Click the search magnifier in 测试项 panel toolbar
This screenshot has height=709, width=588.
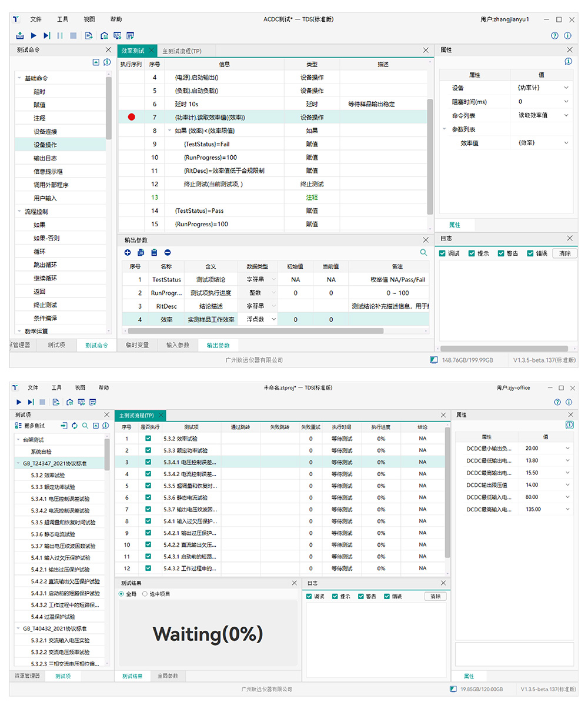85,426
